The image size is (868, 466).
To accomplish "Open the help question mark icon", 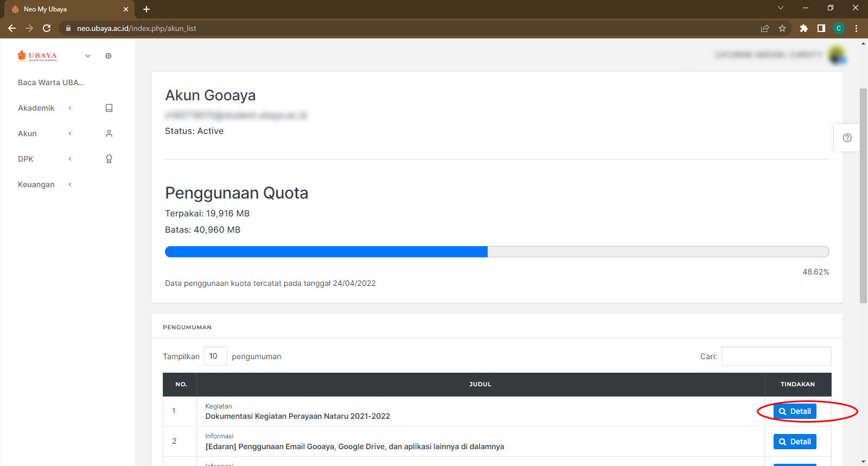I will pyautogui.click(x=847, y=138).
